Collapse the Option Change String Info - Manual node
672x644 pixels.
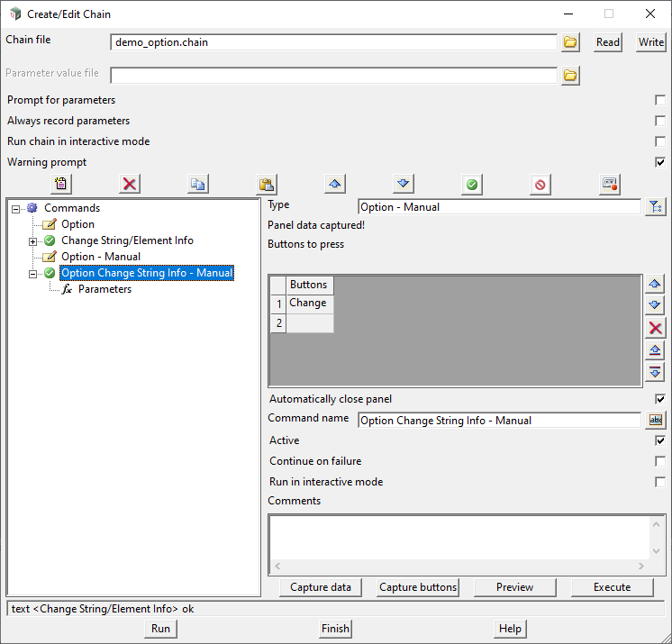pyautogui.click(x=32, y=274)
